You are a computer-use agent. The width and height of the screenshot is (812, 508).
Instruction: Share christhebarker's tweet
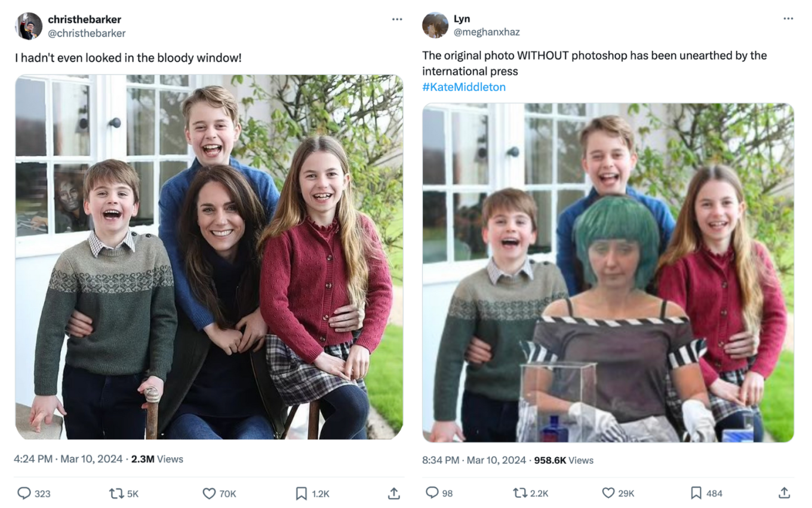(393, 493)
